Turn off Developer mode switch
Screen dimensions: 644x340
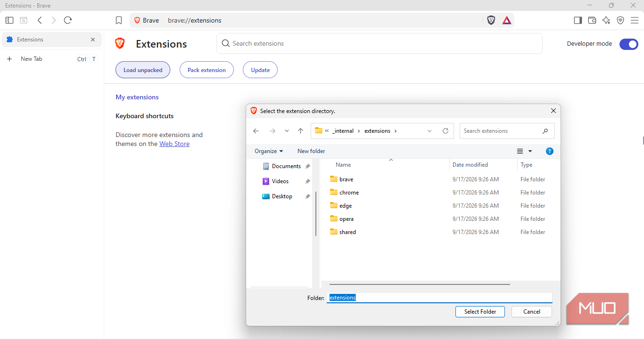point(629,44)
